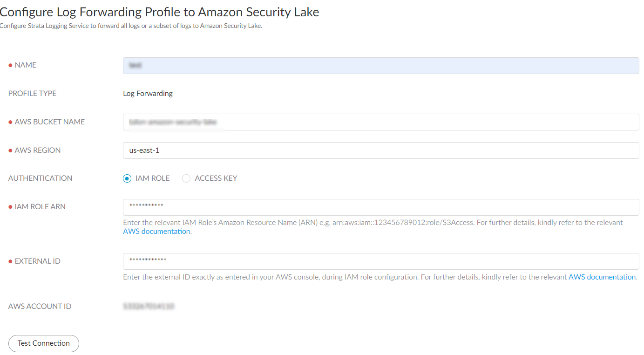
Task: Click the required dot beside EXTERNAL ID
Action: (x=10, y=261)
